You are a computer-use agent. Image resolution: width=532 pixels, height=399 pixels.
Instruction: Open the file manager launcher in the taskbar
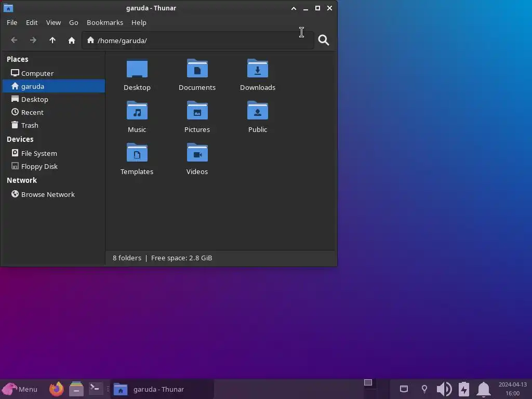76,389
